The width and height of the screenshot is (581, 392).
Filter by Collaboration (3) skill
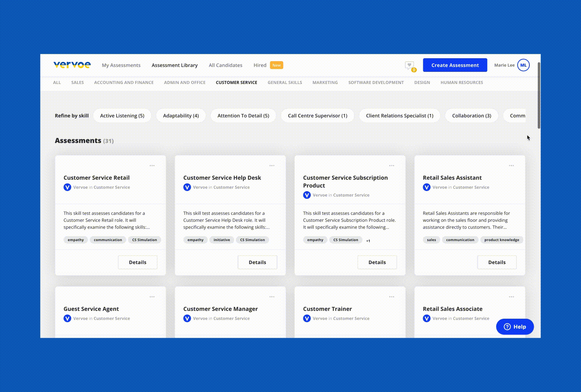tap(472, 116)
